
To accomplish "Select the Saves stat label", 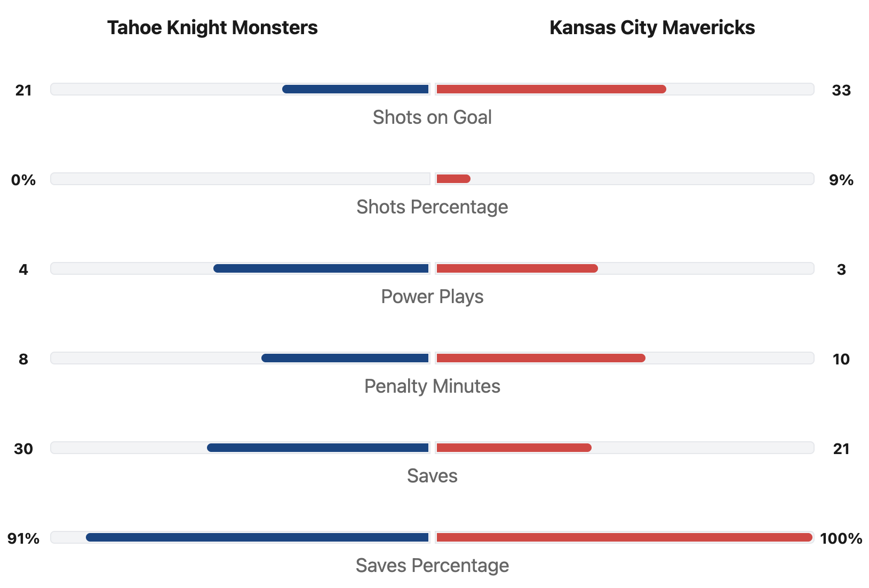I will pos(432,476).
